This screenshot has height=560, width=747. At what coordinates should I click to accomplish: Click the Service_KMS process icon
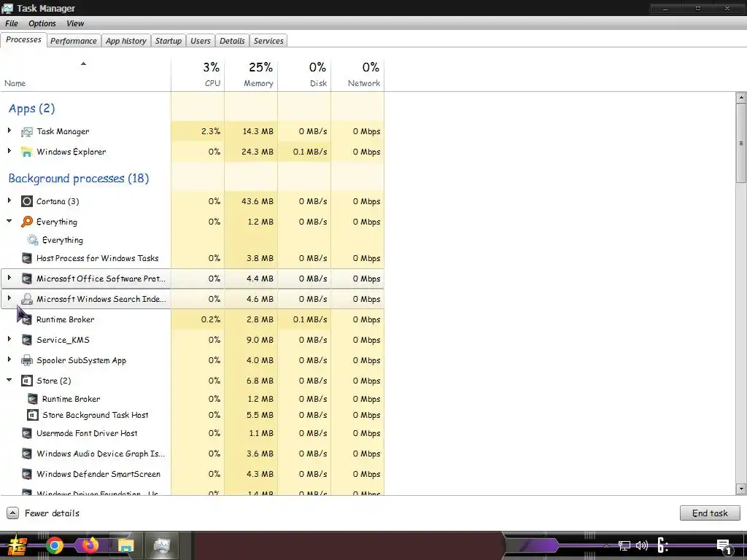[x=27, y=340]
